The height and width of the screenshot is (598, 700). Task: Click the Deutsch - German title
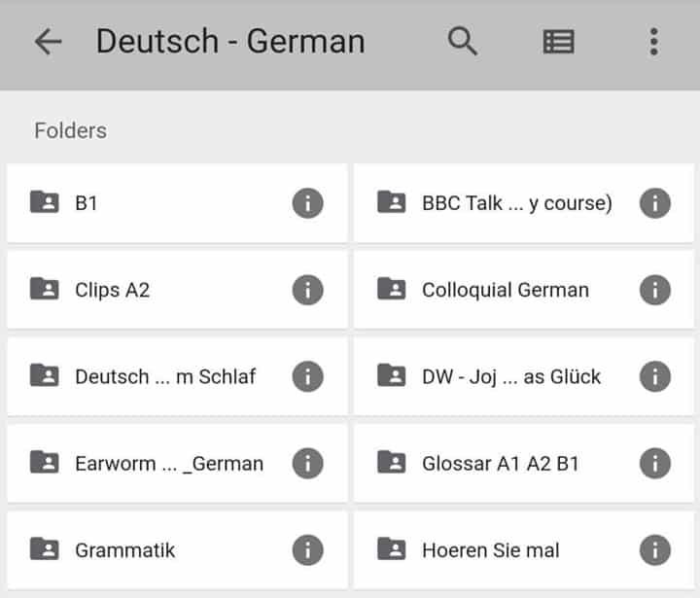[230, 42]
